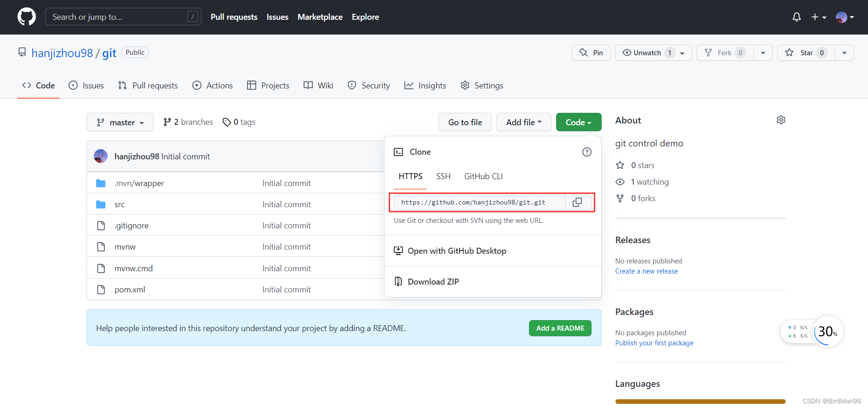Open the src folder
The height and width of the screenshot is (408, 868).
click(x=120, y=204)
